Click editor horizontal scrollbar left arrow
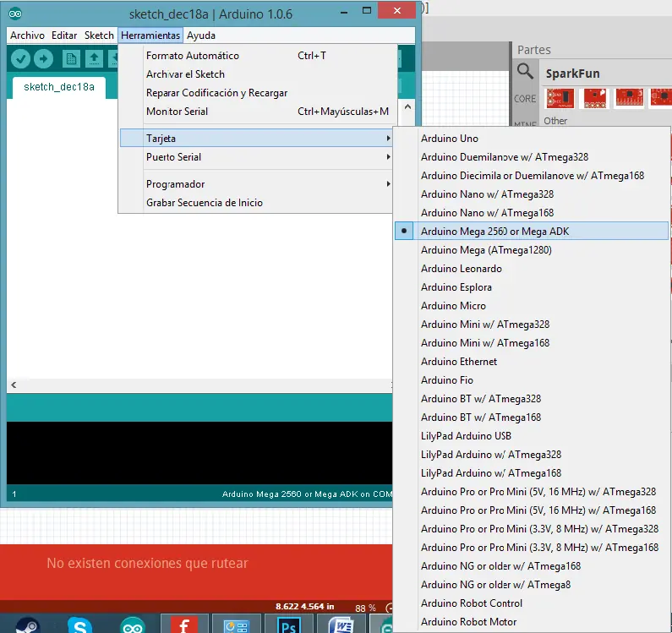 (x=14, y=385)
